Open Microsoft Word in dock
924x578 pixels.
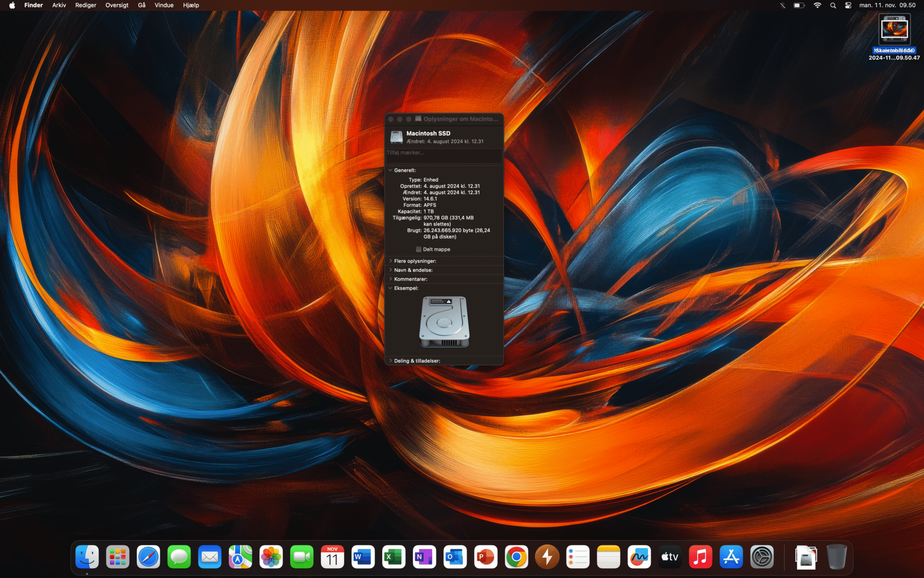click(363, 557)
